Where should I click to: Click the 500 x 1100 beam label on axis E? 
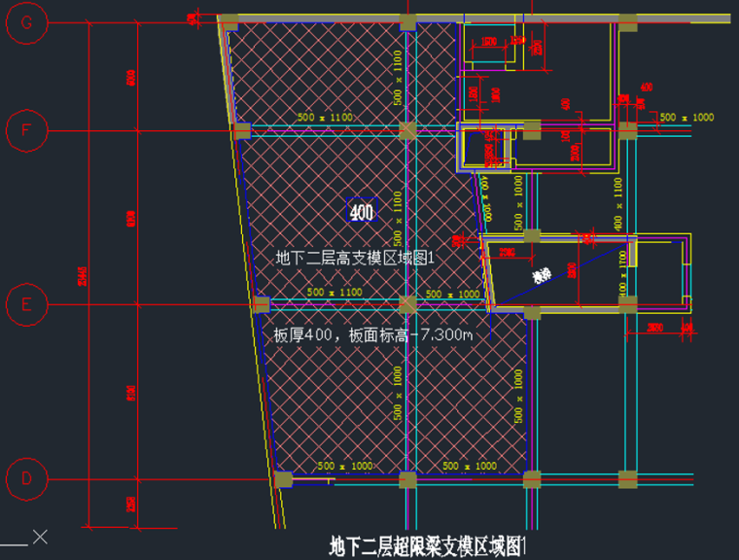pos(334,293)
